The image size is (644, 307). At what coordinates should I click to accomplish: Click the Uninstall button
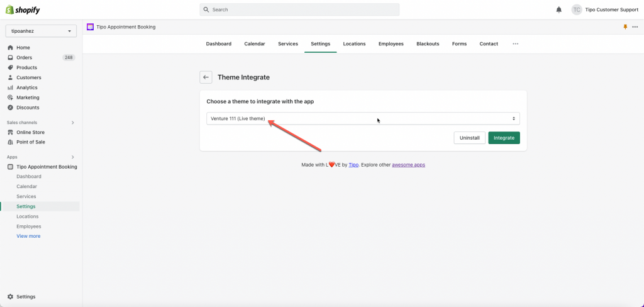coord(469,138)
